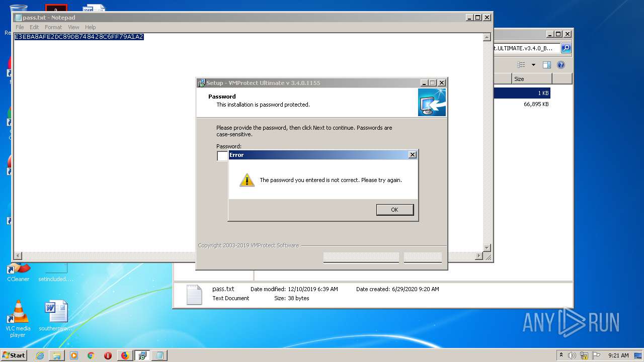
Task: Click the yellow warning icon in Error dialog
Action: (x=247, y=180)
